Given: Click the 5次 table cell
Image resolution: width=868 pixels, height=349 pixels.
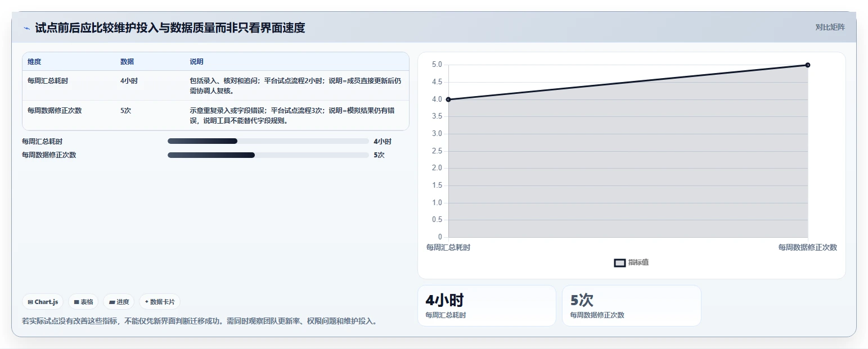Looking at the screenshot, I should pos(125,110).
